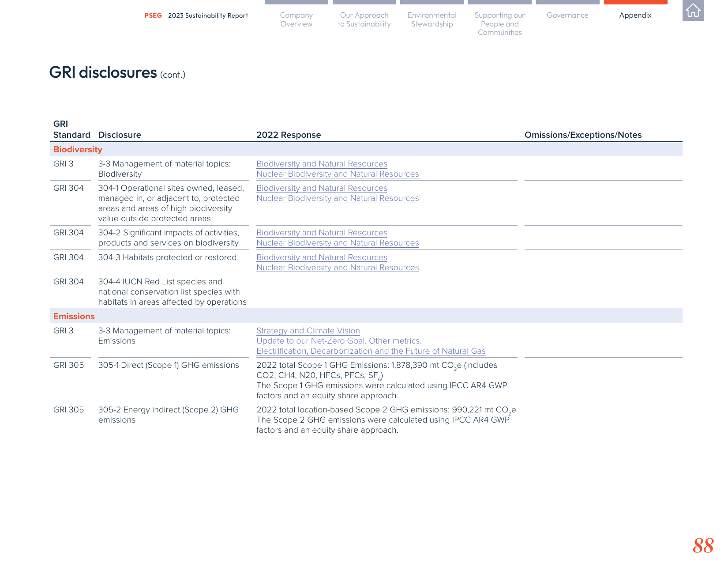
Task: Click the GRI disclosures heading
Action: (x=117, y=72)
